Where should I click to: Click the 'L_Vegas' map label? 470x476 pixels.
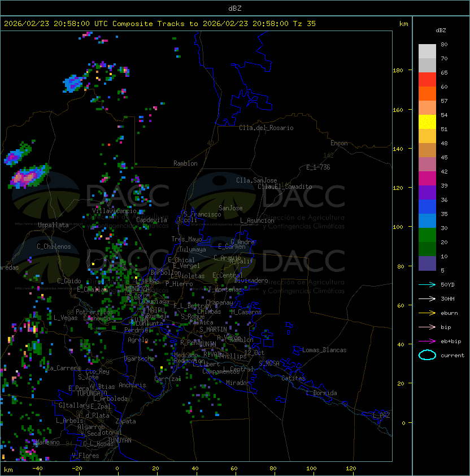click(66, 318)
